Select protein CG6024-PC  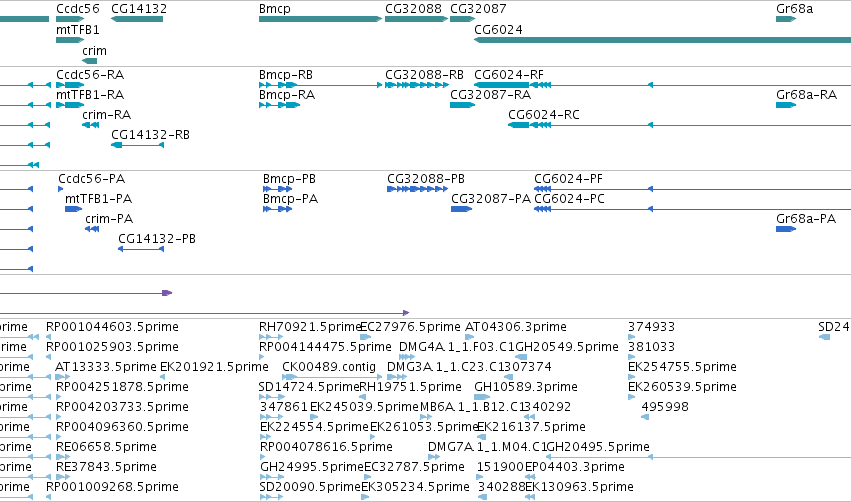pyautogui.click(x=569, y=199)
